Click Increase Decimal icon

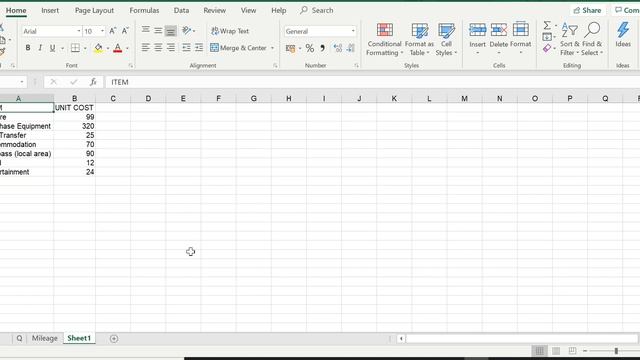(338, 49)
